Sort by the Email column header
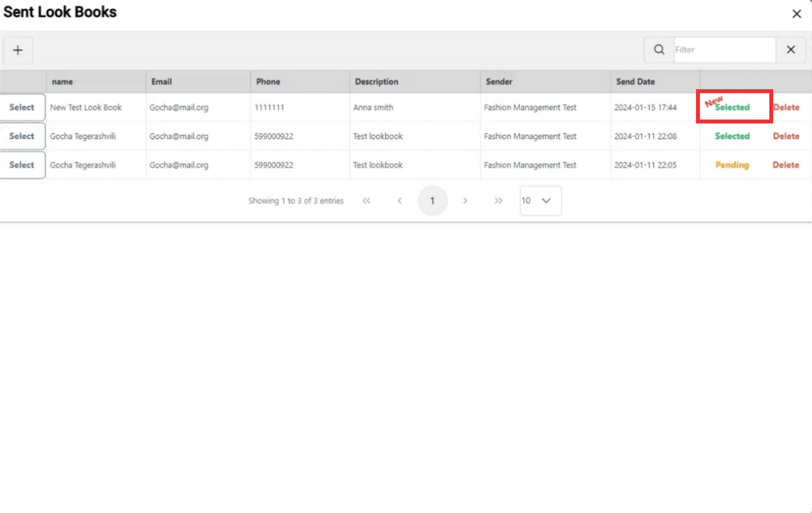 (x=198, y=82)
